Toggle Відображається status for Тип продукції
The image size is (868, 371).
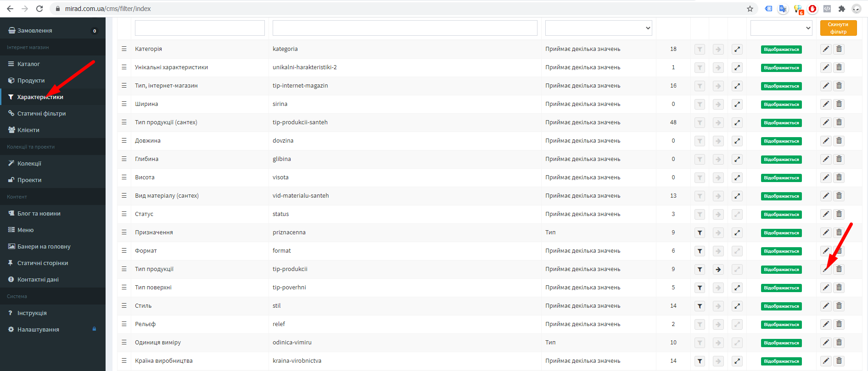[x=781, y=270]
